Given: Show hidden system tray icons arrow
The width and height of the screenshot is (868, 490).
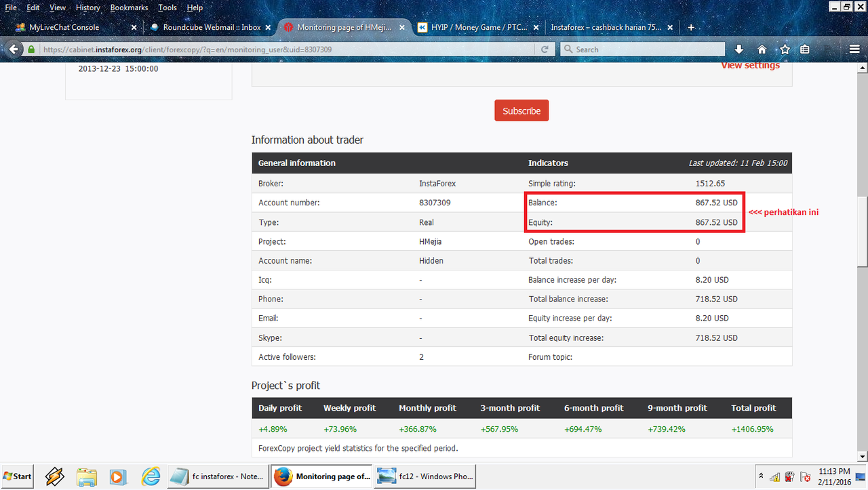Looking at the screenshot, I should tap(761, 476).
